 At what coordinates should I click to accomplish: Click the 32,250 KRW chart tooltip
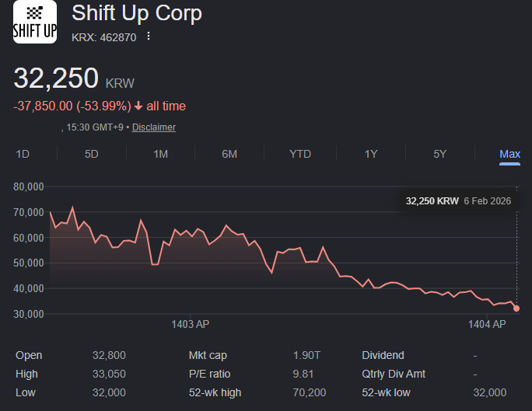(458, 201)
